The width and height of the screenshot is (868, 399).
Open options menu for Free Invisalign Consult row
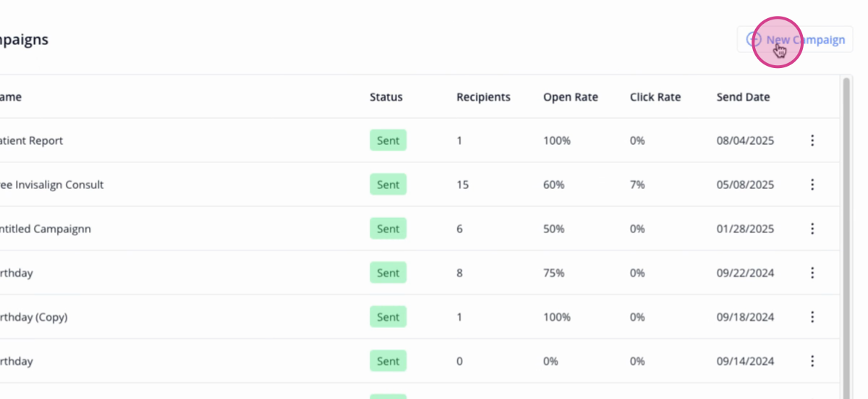812,185
